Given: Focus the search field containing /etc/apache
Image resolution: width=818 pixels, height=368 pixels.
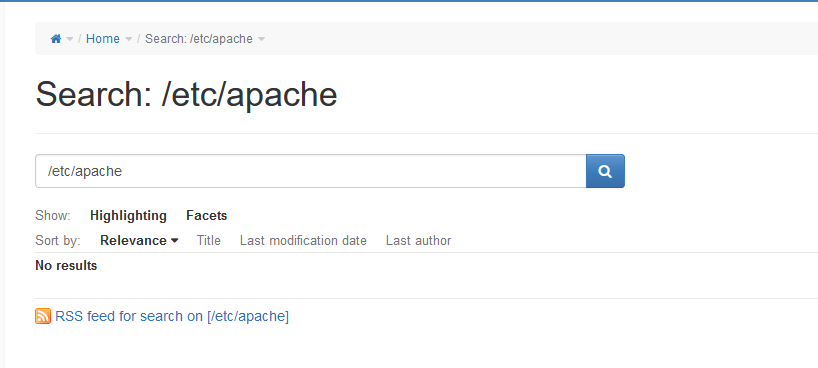Looking at the screenshot, I should click(x=310, y=171).
